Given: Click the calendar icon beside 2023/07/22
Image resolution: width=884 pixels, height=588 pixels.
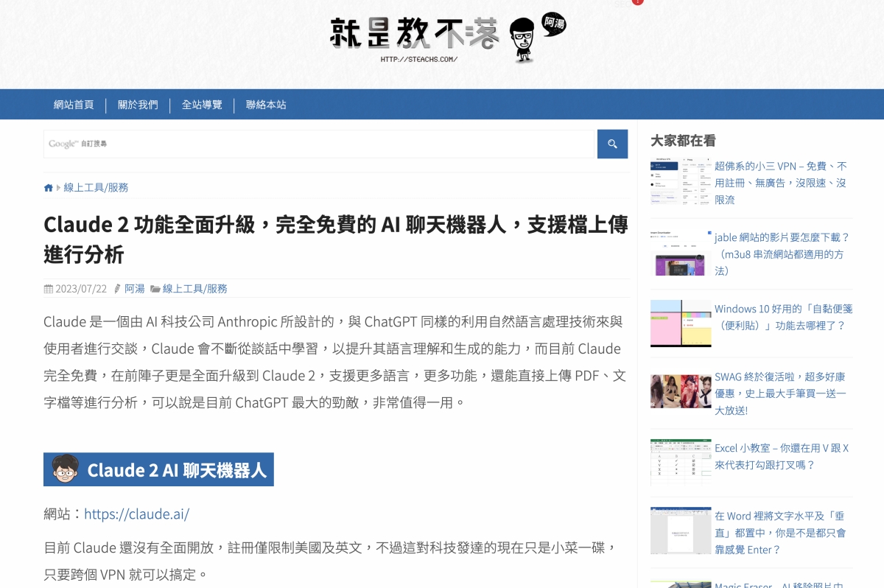Looking at the screenshot, I should (x=49, y=289).
